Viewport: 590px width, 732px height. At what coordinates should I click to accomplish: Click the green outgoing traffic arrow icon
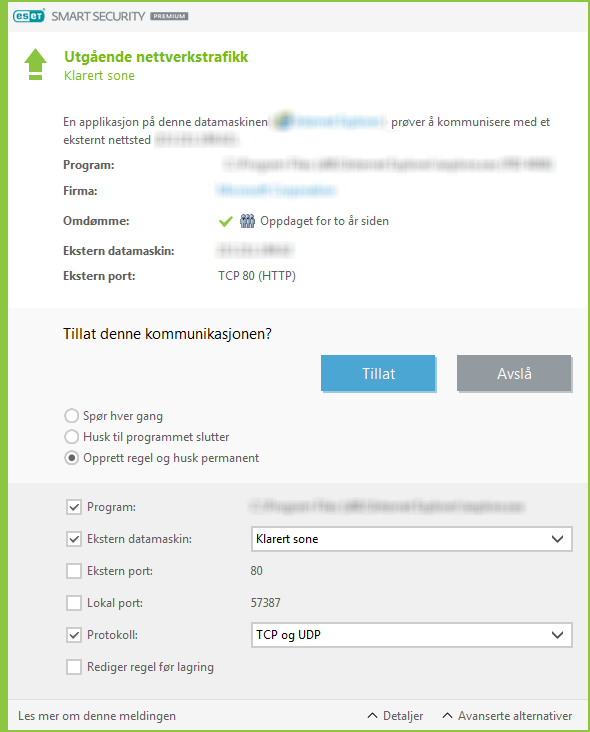pyautogui.click(x=35, y=64)
